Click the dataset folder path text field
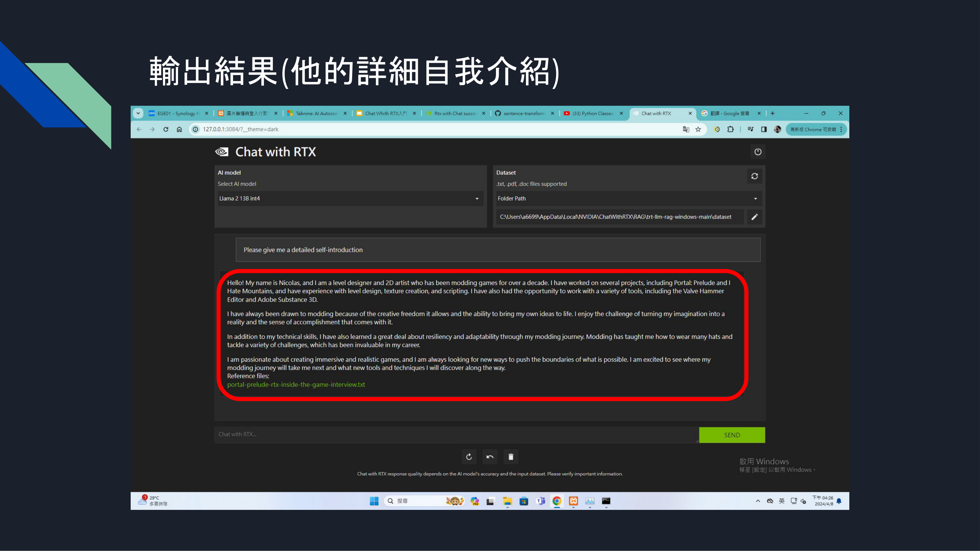The height and width of the screenshot is (551, 980). 620,217
